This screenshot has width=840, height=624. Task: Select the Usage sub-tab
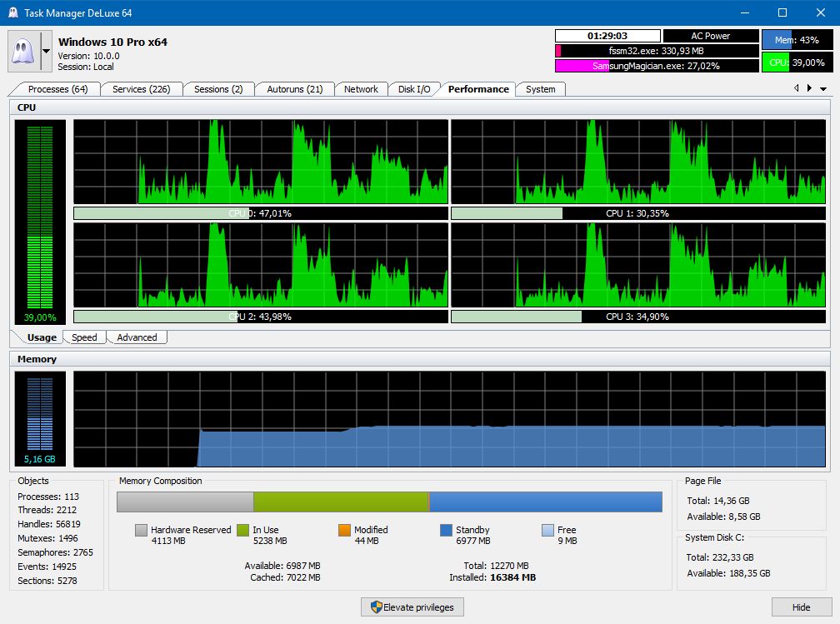[42, 337]
